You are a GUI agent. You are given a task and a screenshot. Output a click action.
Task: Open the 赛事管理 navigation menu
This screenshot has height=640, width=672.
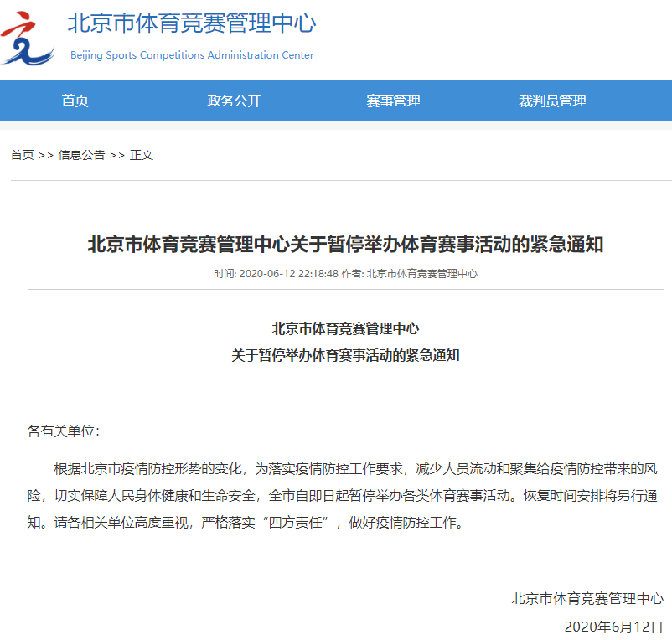click(393, 101)
